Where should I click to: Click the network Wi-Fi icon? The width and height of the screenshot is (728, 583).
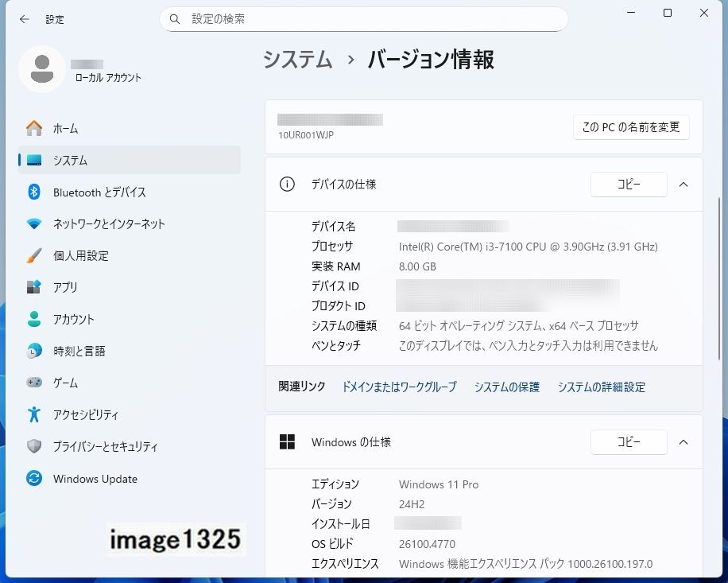pyautogui.click(x=34, y=224)
